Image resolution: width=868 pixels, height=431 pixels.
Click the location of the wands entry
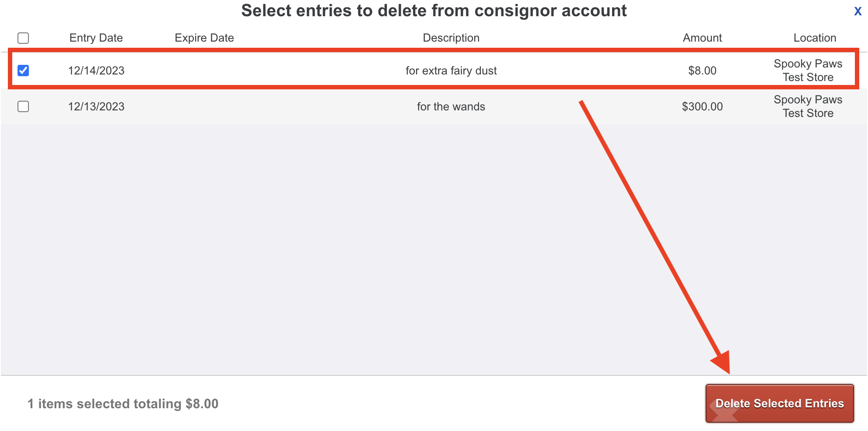[808, 106]
